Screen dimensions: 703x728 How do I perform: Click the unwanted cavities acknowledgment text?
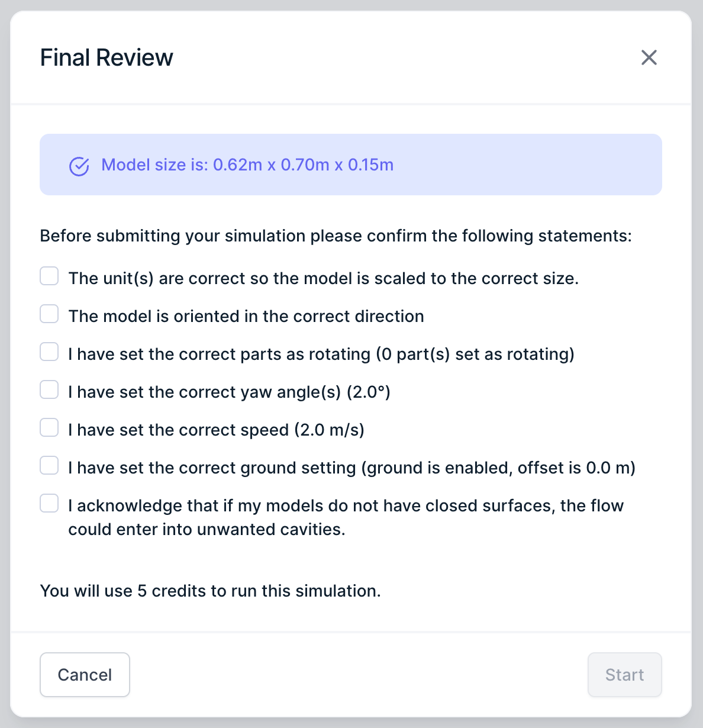point(346,517)
